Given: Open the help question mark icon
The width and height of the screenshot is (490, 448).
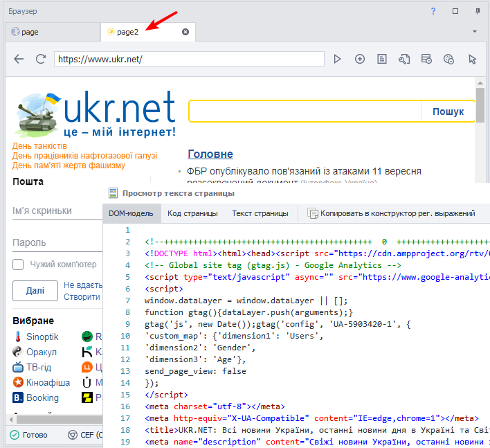Looking at the screenshot, I should (433, 11).
